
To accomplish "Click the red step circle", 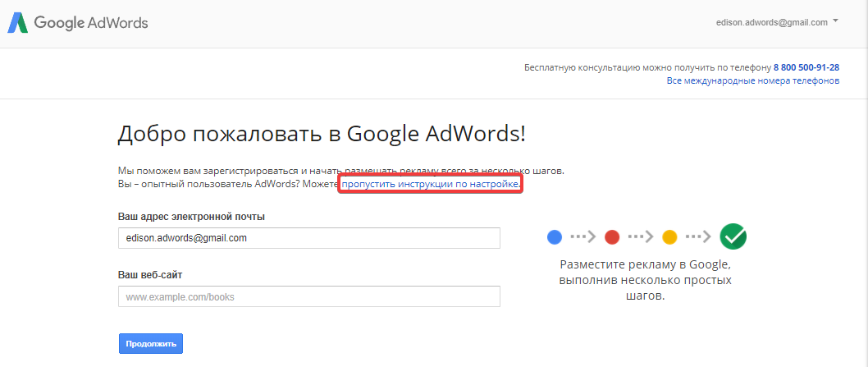I will (x=612, y=237).
